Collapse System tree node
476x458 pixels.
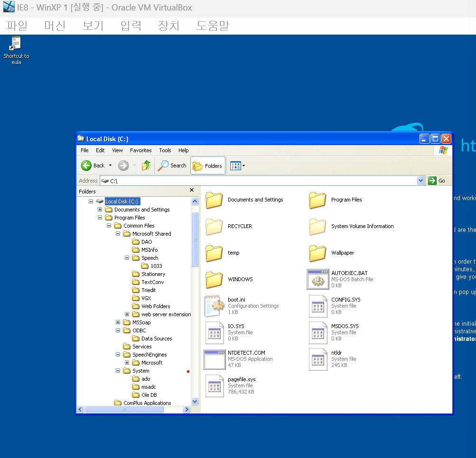[x=118, y=371]
